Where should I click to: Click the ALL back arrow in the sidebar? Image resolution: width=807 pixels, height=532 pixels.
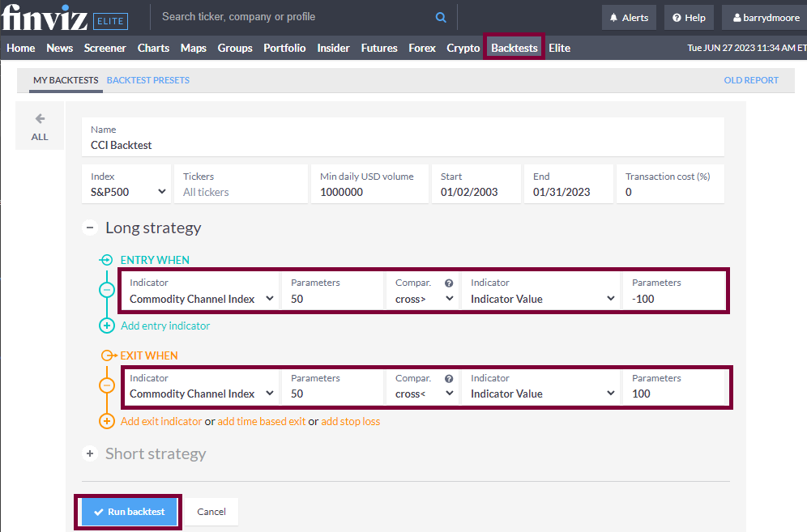tap(39, 125)
